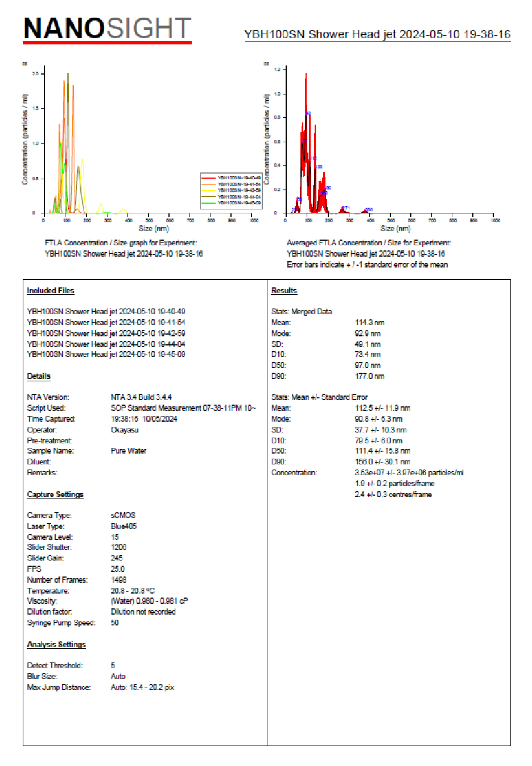Select the included file ending in 19-44-04

tap(106, 344)
